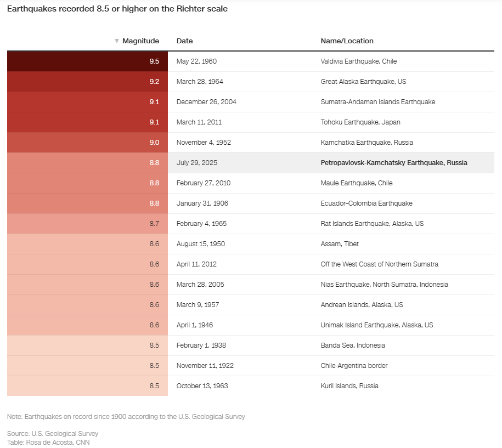This screenshot has width=502, height=448.
Task: Select the Banda Sea, Indonesia row
Action: pos(353,345)
